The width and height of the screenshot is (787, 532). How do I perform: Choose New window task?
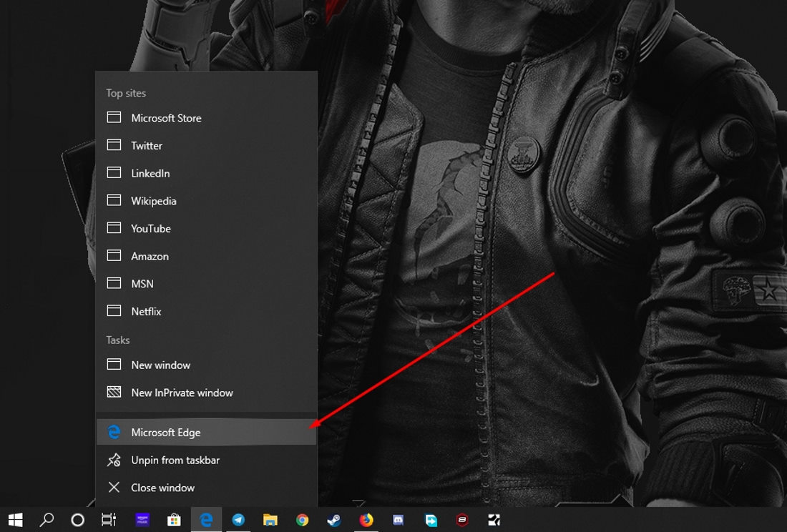[206, 365]
